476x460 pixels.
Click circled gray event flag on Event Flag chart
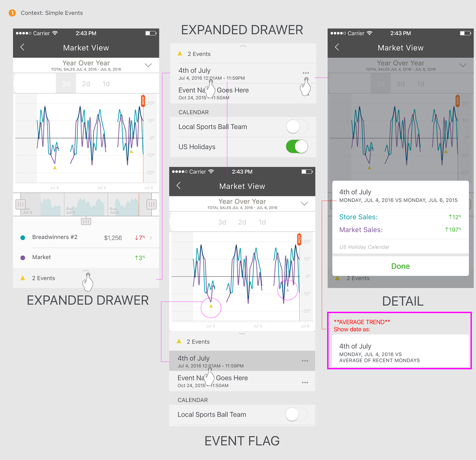[288, 290]
